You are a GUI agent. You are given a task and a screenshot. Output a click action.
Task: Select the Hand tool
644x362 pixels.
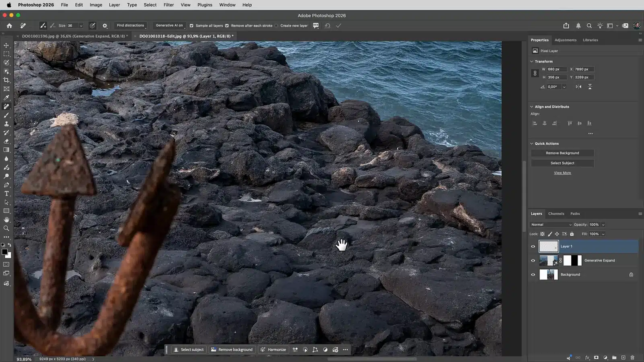click(6, 220)
